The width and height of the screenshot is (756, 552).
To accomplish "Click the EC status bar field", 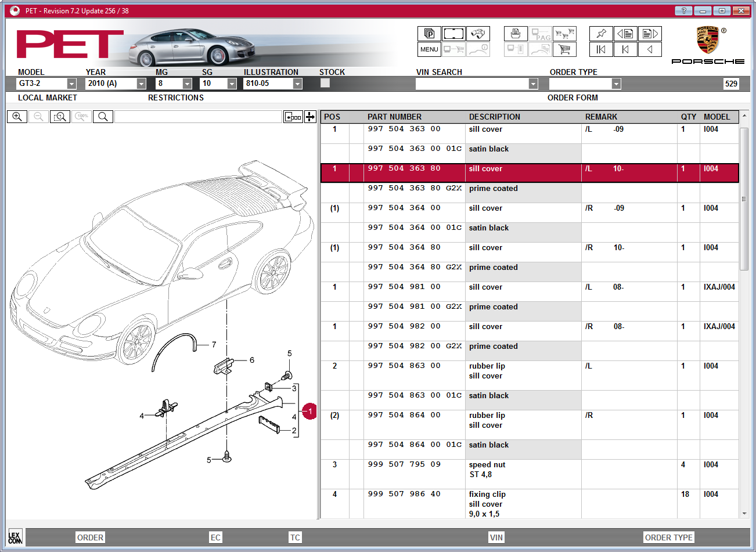I will 215,537.
